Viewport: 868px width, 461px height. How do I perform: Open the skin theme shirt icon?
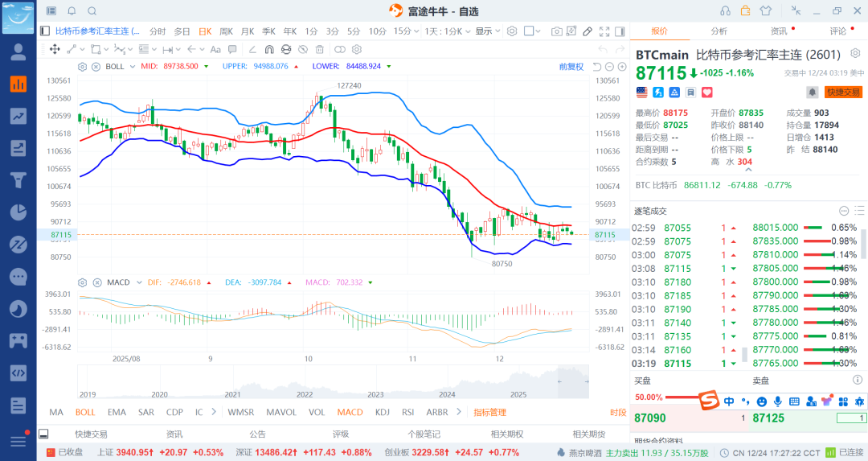tap(764, 11)
